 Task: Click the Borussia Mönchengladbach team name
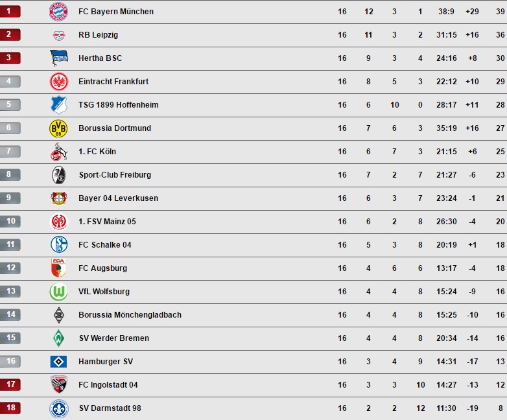(x=130, y=315)
